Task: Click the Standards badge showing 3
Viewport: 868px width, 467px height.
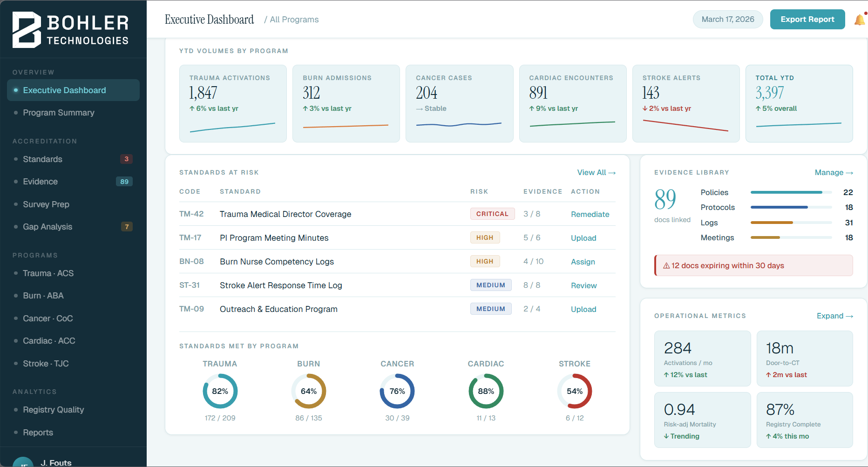Action: [126, 159]
